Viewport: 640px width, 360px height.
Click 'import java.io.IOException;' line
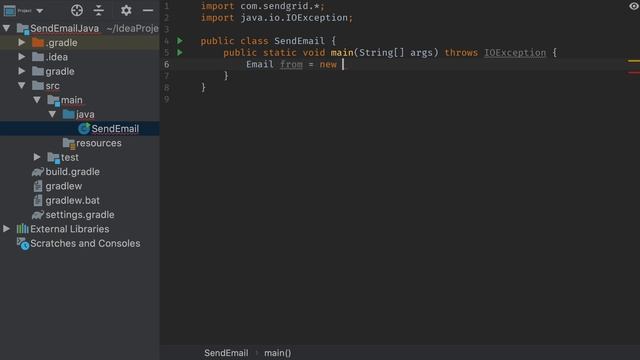277,18
